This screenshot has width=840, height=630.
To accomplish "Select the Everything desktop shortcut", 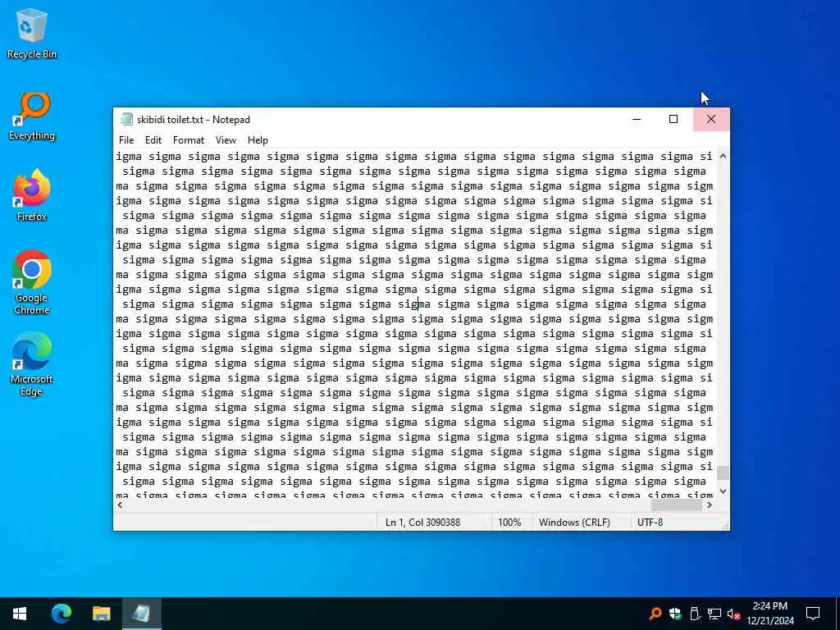I will tap(32, 116).
